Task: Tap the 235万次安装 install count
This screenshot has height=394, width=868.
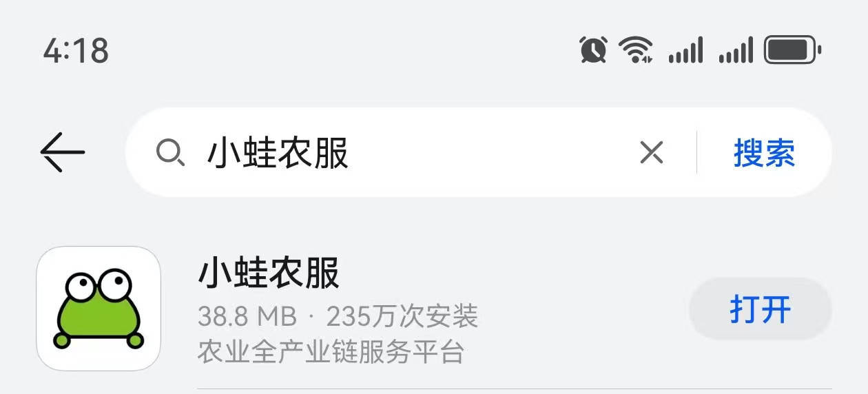Action: click(402, 317)
